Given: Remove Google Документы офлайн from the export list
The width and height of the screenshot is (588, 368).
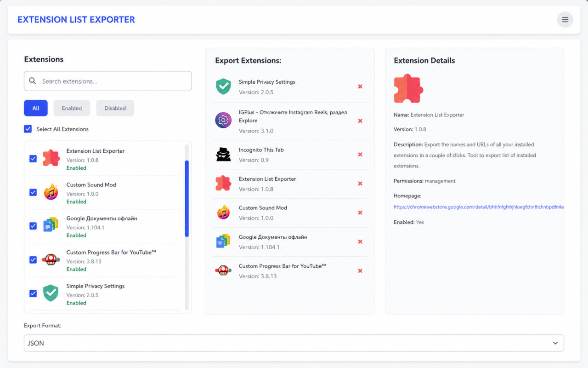Looking at the screenshot, I should point(360,241).
